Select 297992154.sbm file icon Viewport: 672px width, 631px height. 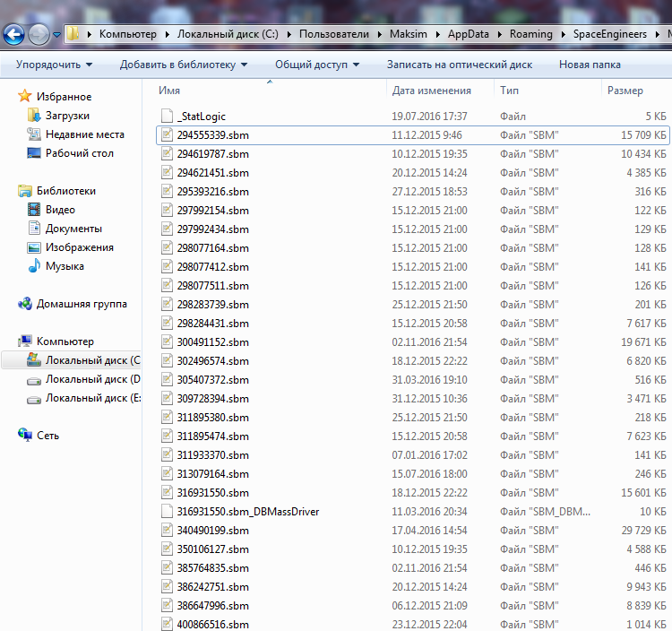(168, 210)
